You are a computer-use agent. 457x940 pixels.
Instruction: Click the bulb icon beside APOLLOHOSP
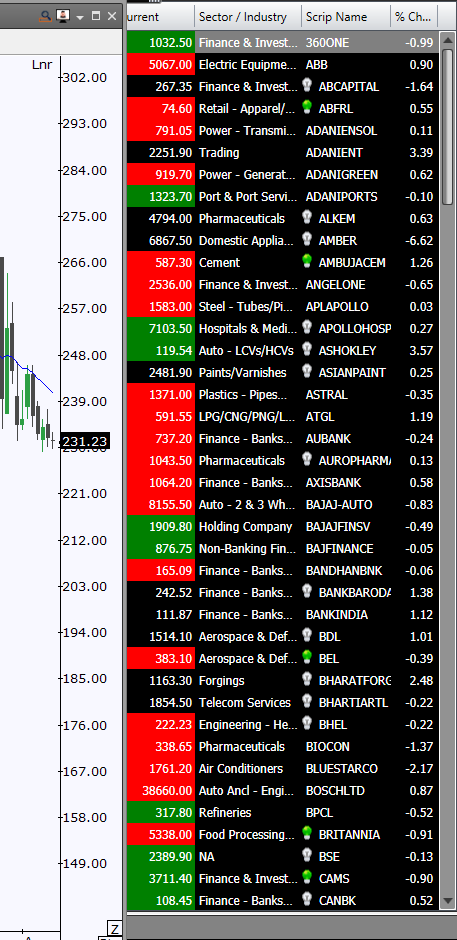[x=307, y=328]
